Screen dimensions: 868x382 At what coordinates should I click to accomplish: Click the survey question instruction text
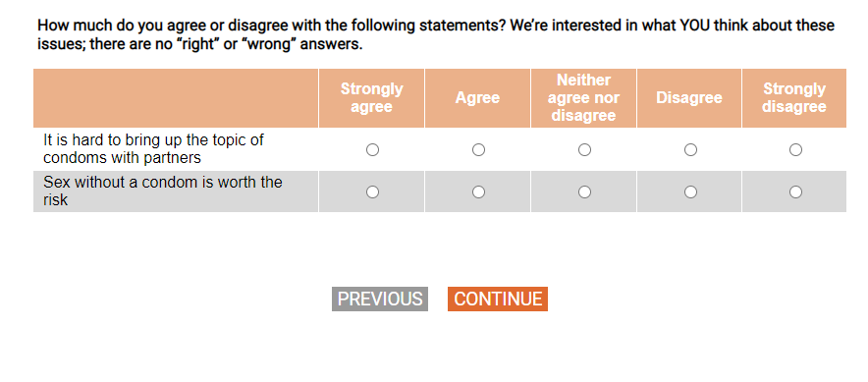tap(436, 34)
